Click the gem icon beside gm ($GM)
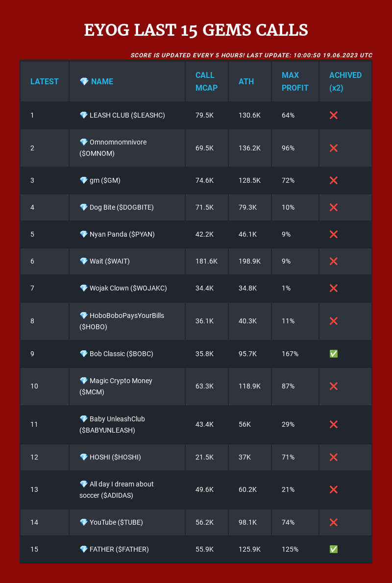The height and width of the screenshot is (583, 392). pos(84,180)
